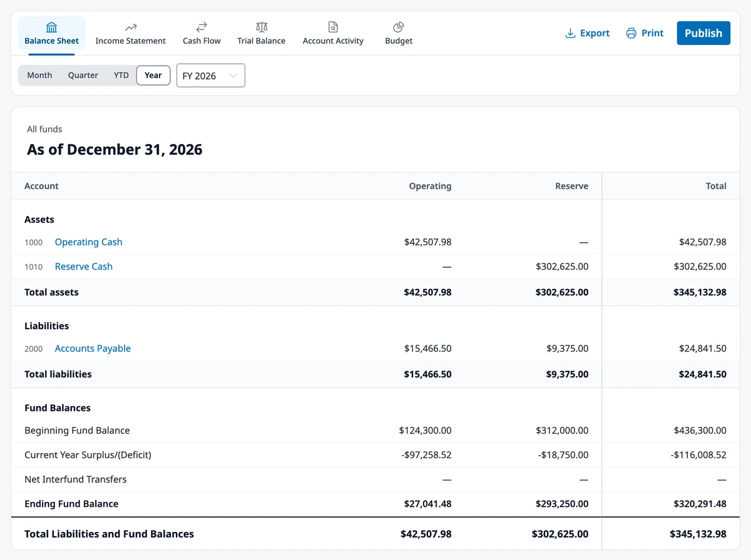Click the ending operating balance $27,041.48

tap(427, 504)
